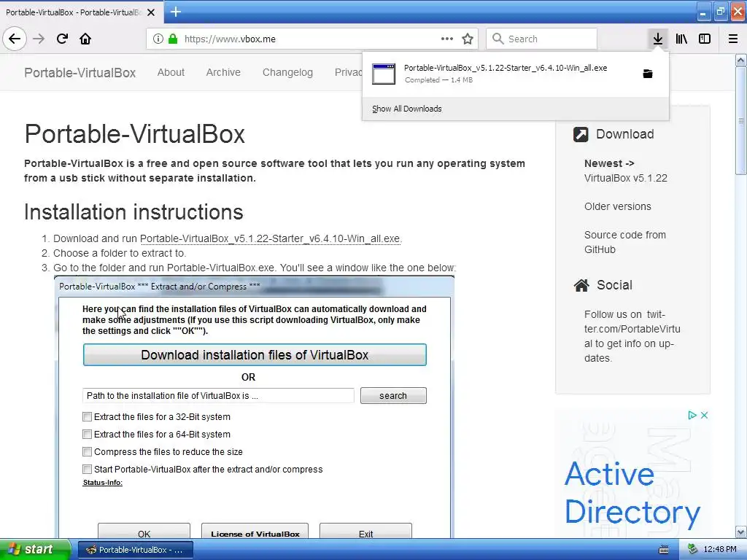The height and width of the screenshot is (560, 747).
Task: Click the Portable-VirtualBox site brand link
Action: point(80,73)
